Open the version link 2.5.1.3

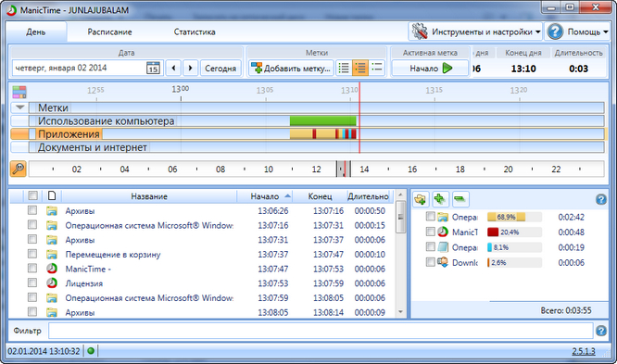584,351
